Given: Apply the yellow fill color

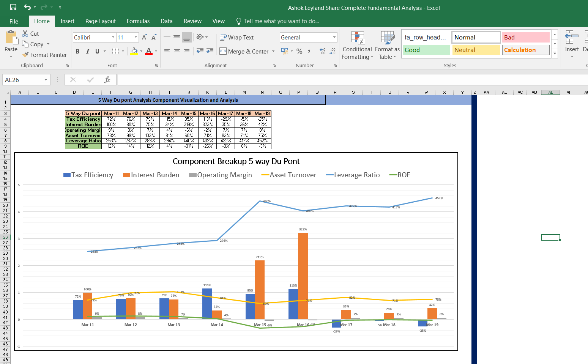Looking at the screenshot, I should [134, 51].
